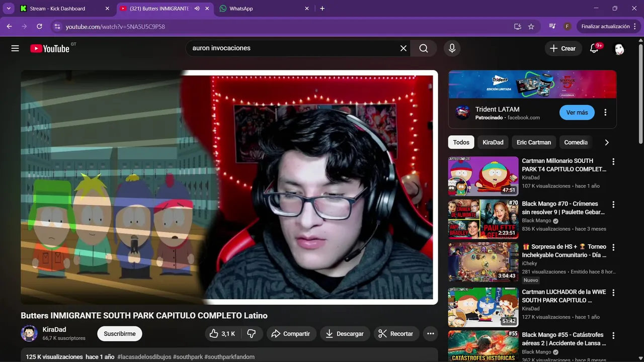Click Compartir button

291,334
